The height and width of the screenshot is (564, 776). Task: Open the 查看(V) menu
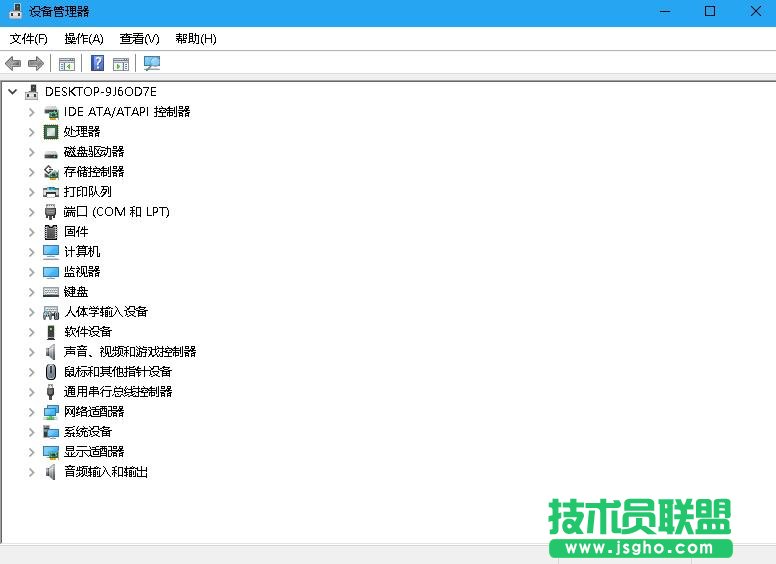(139, 39)
